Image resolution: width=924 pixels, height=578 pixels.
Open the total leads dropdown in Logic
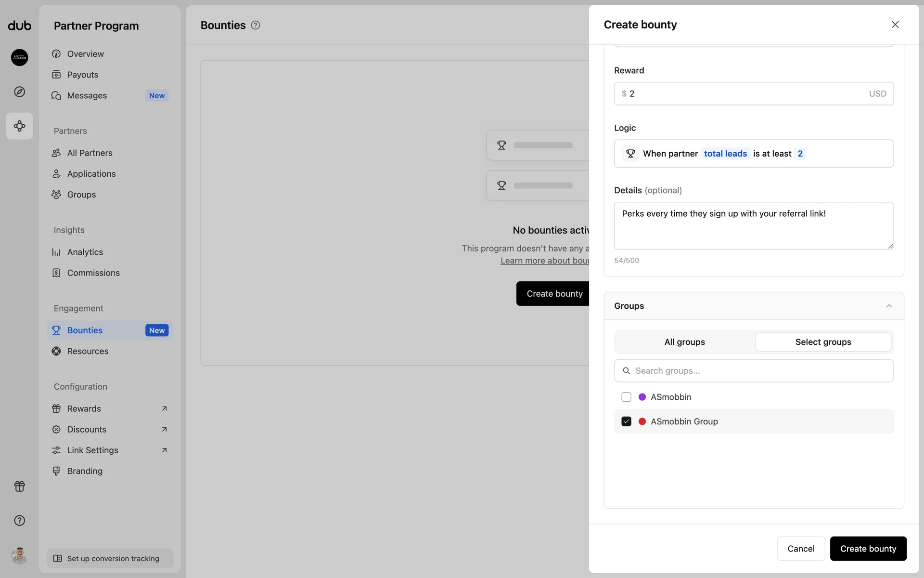[725, 154]
